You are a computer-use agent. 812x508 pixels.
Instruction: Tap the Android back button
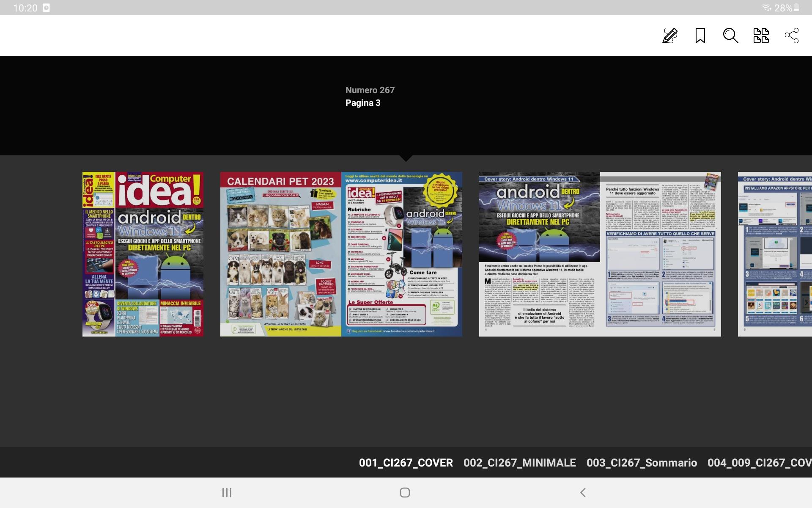[583, 492]
